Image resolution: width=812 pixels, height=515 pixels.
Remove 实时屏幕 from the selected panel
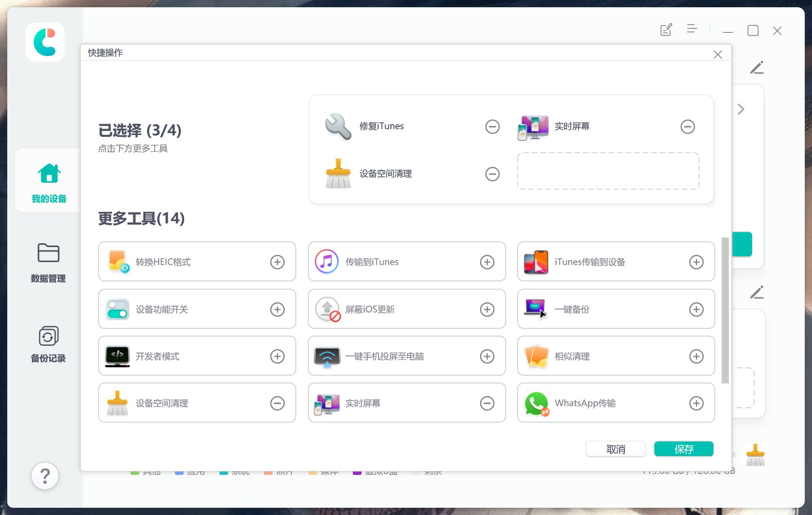[x=687, y=127]
